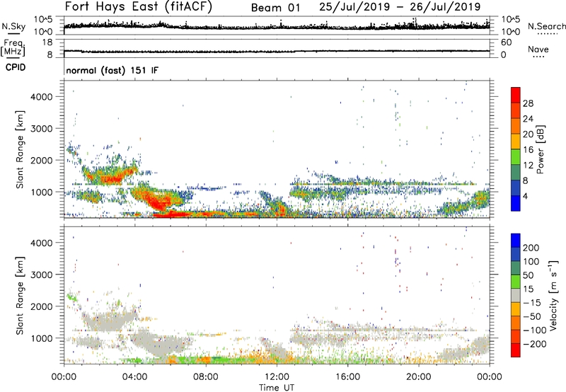The height and width of the screenshot is (392, 566).
Task: Pick the green 15–50 velocity color segment
Action: [x=516, y=282]
